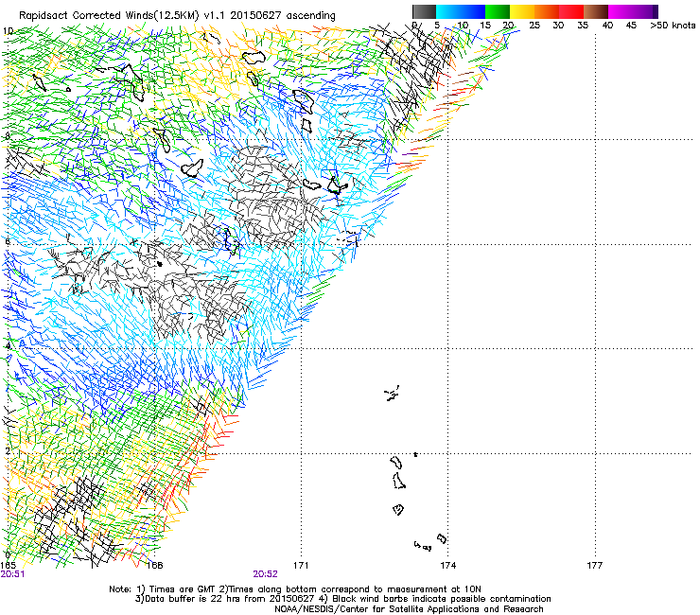Viewport: 700px width, 615px height.
Task: Click the '20:52' time label
Action: click(x=265, y=574)
